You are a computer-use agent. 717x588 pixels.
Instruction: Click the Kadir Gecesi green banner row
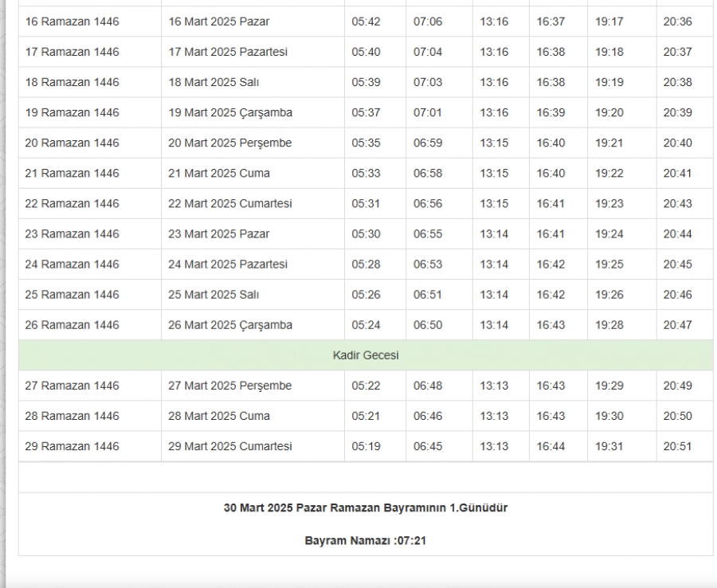[x=366, y=355]
